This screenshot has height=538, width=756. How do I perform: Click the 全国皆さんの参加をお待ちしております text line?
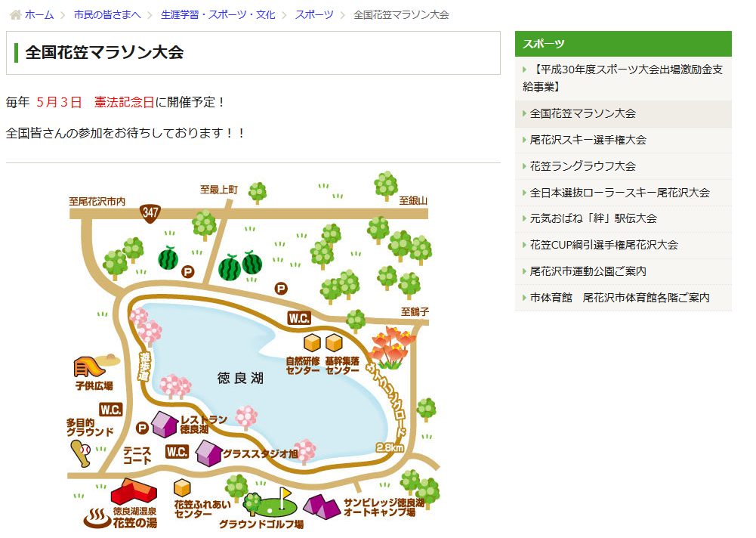click(125, 133)
